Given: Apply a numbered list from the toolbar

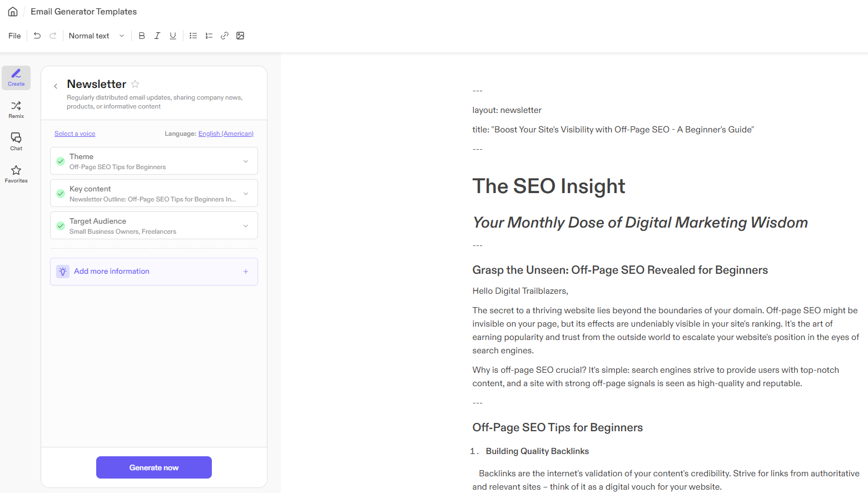Looking at the screenshot, I should pyautogui.click(x=209, y=35).
